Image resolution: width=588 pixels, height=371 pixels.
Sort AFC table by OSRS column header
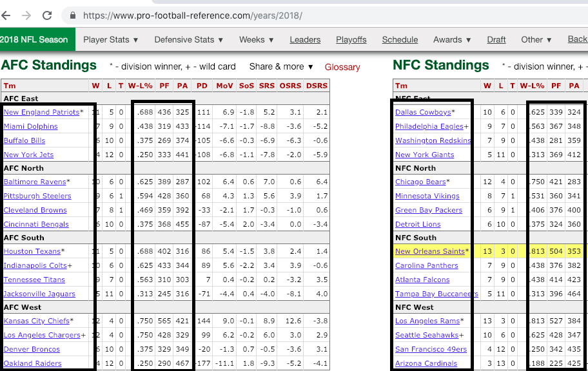(x=290, y=86)
